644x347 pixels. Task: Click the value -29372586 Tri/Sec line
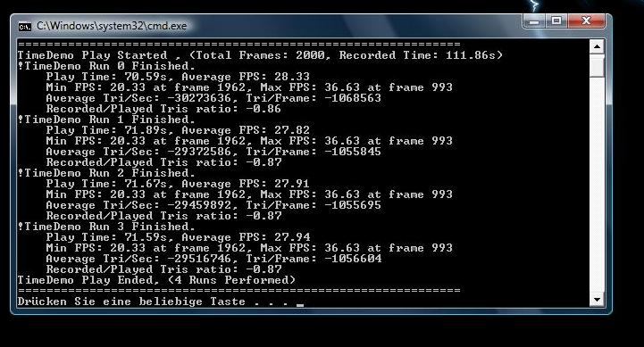(213, 152)
